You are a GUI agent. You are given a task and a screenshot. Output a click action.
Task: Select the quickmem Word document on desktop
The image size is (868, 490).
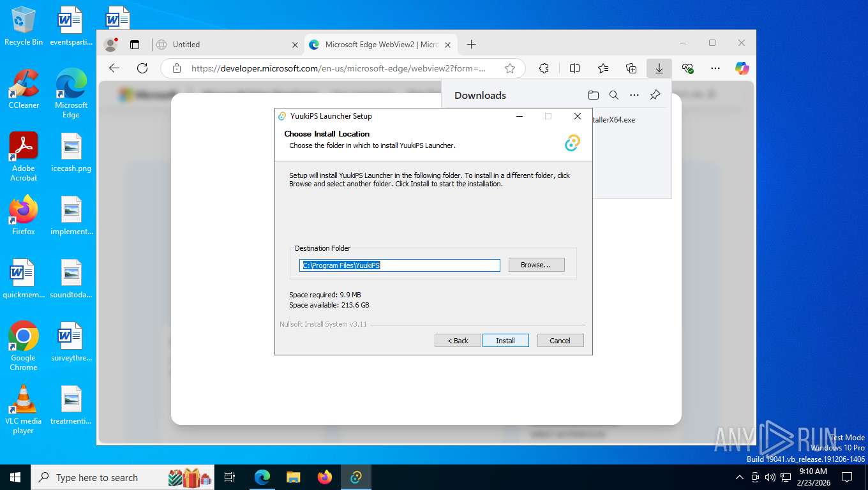coord(24,279)
